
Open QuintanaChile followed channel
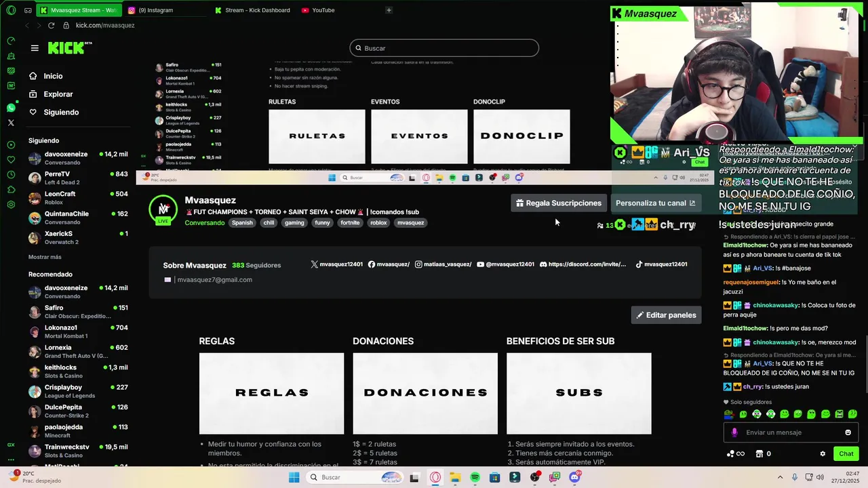[x=78, y=218]
